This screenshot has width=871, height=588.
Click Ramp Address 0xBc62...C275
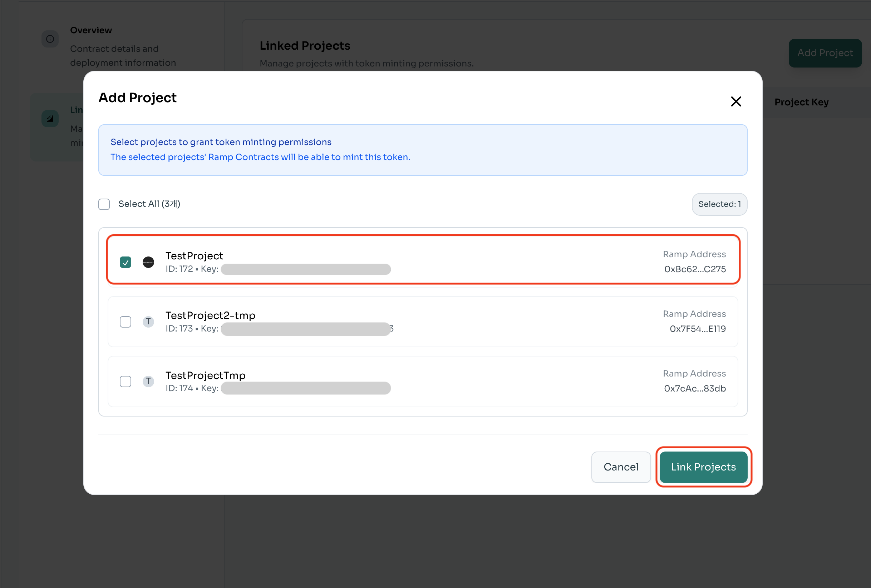coord(695,269)
